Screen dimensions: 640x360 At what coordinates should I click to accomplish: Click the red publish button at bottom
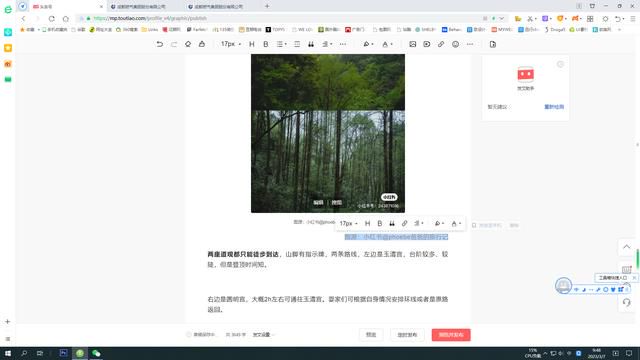tap(451, 335)
